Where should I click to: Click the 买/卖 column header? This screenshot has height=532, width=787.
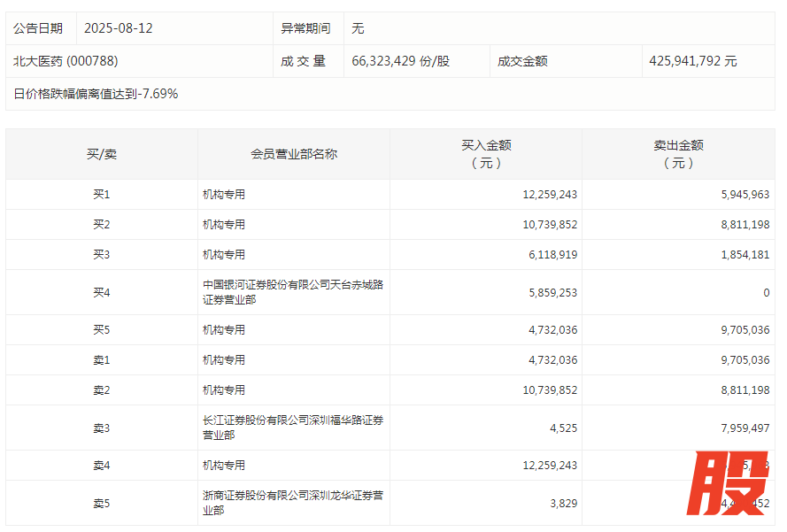click(102, 154)
